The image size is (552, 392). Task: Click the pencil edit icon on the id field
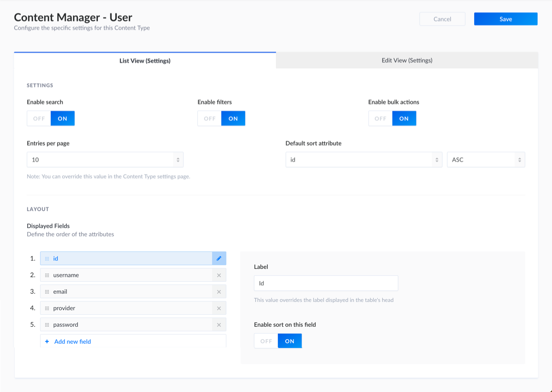point(219,258)
